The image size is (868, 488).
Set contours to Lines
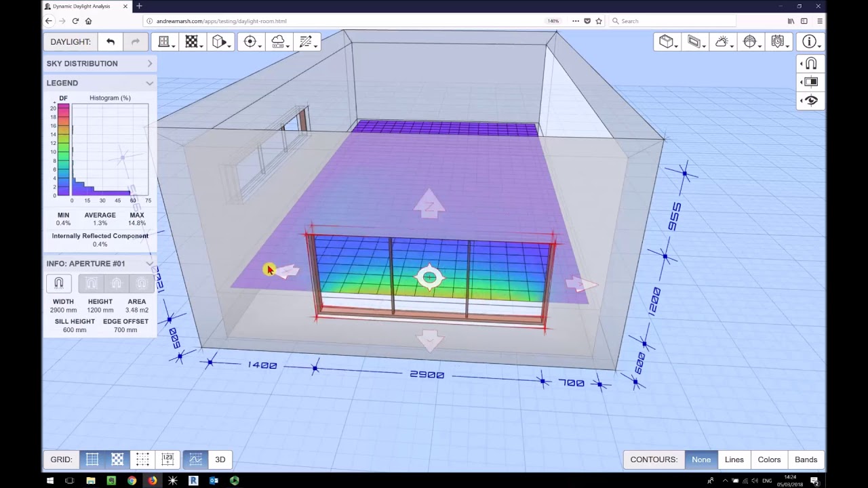click(x=734, y=460)
